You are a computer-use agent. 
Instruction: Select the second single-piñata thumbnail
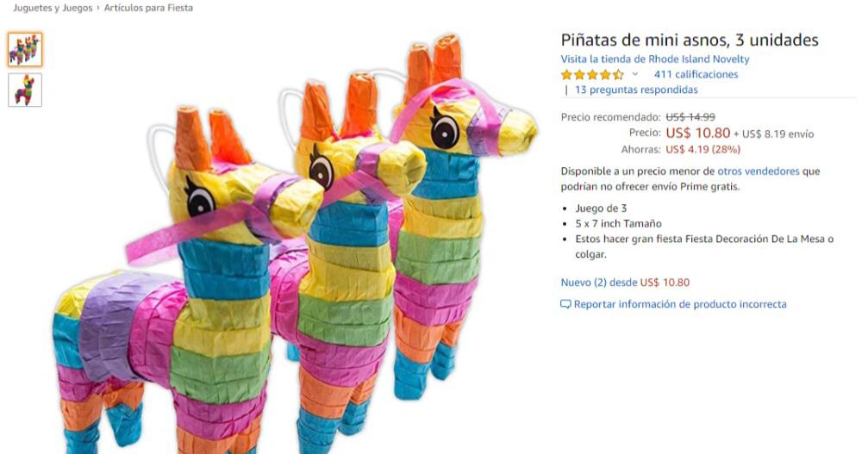pyautogui.click(x=25, y=90)
